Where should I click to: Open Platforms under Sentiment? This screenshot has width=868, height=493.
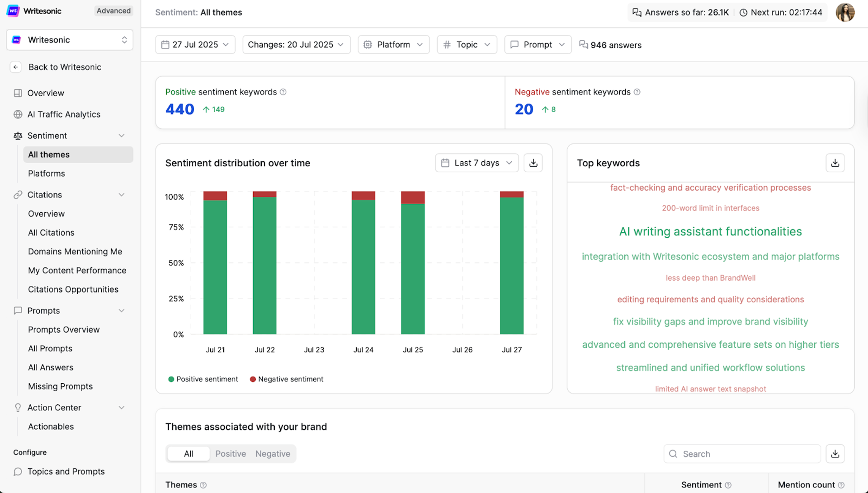[x=47, y=174]
